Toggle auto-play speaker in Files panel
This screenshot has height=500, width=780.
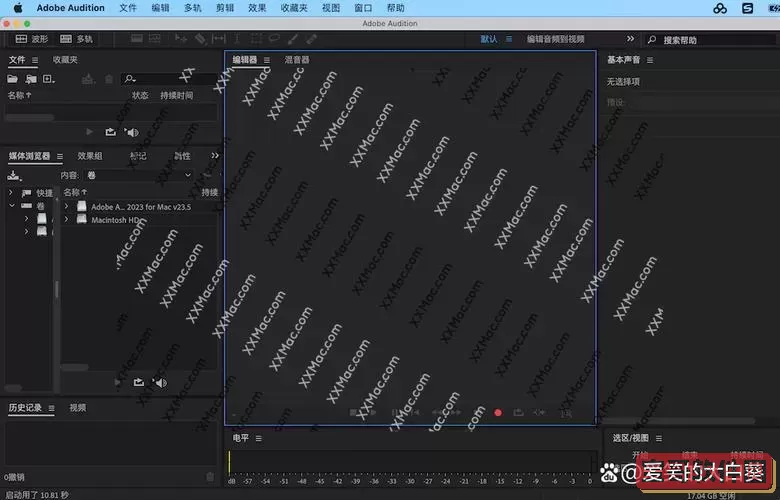coord(132,132)
